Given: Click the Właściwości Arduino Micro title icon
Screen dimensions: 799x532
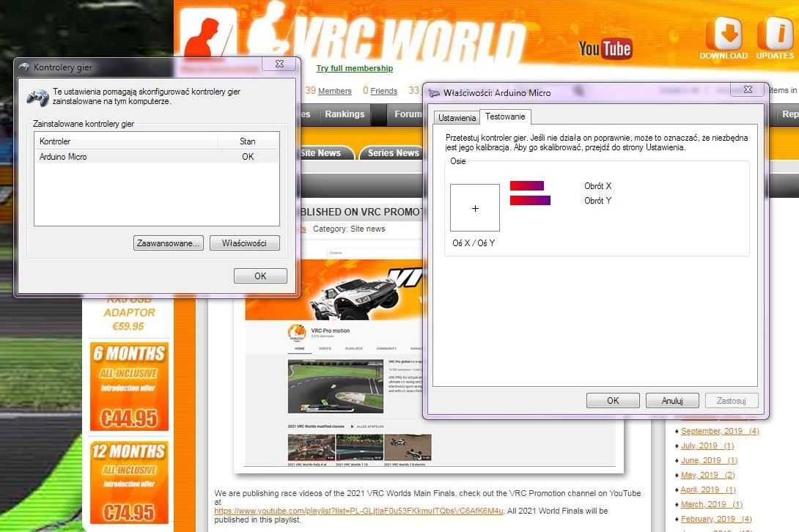Looking at the screenshot, I should 434,93.
